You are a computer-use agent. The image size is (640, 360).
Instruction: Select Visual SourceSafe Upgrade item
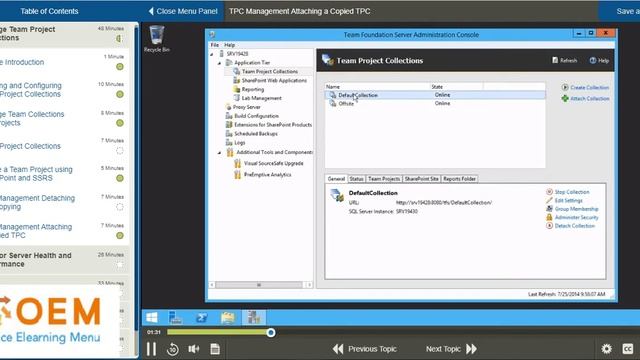273,163
